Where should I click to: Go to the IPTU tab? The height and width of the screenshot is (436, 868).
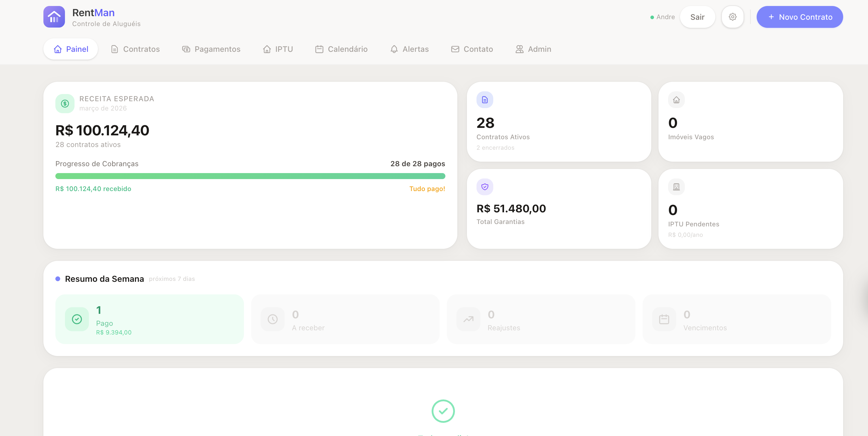tap(278, 49)
